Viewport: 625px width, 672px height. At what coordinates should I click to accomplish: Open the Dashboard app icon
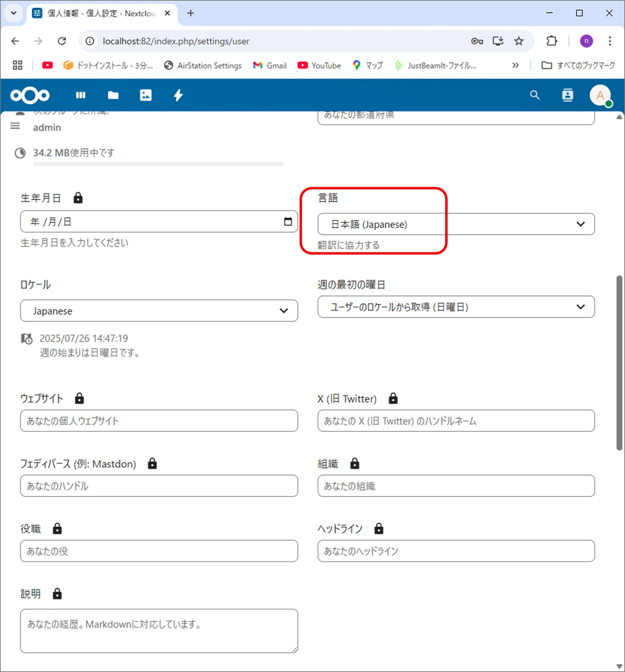tap(80, 95)
